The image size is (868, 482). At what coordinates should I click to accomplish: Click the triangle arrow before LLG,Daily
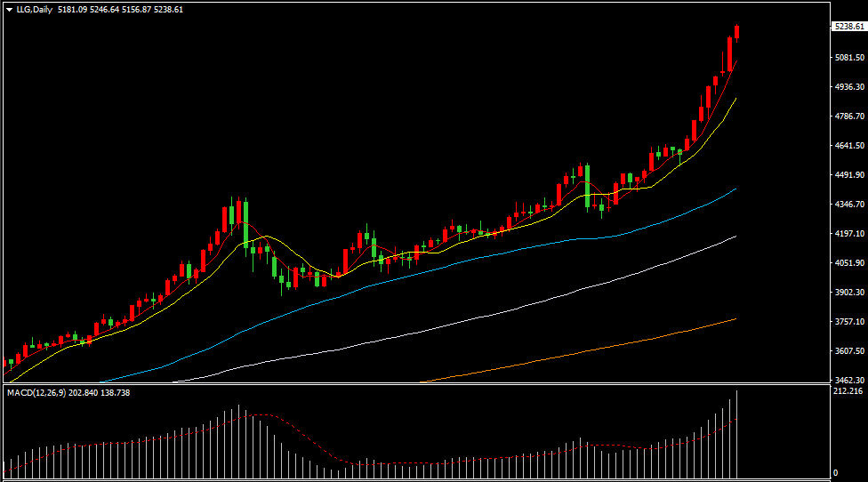[x=9, y=10]
